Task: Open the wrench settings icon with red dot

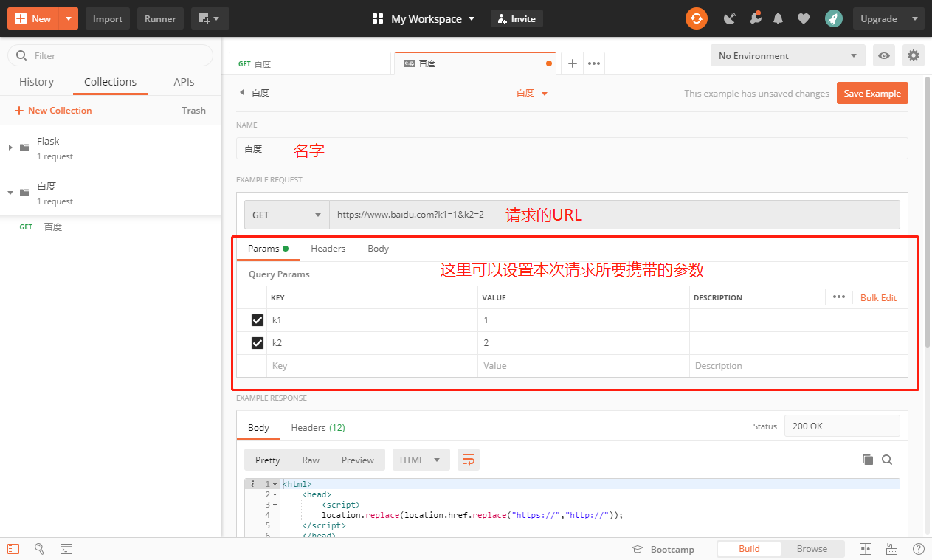Action: click(x=755, y=18)
